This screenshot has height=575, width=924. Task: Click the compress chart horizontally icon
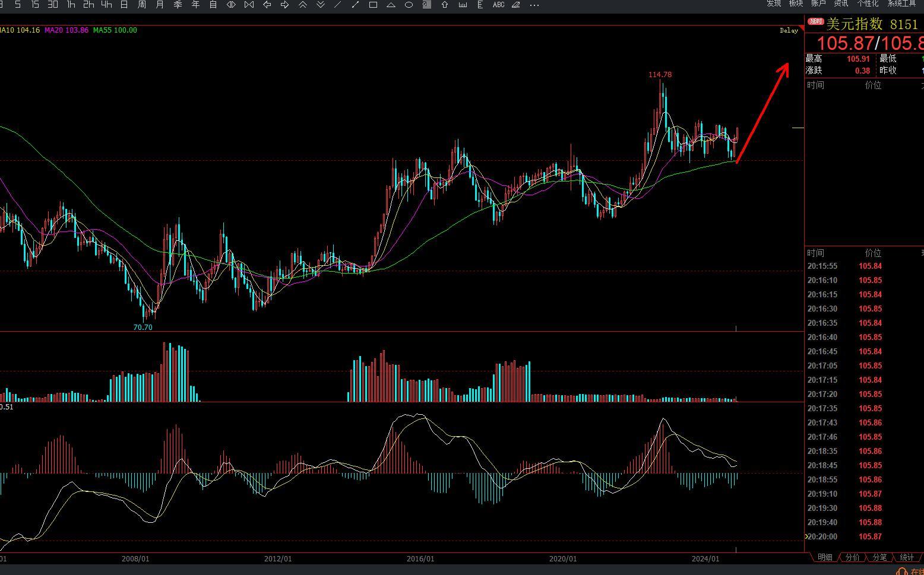(x=249, y=5)
